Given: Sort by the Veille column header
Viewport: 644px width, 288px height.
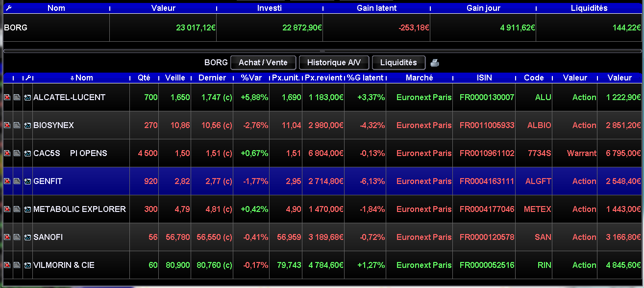Looking at the screenshot, I should pos(175,78).
